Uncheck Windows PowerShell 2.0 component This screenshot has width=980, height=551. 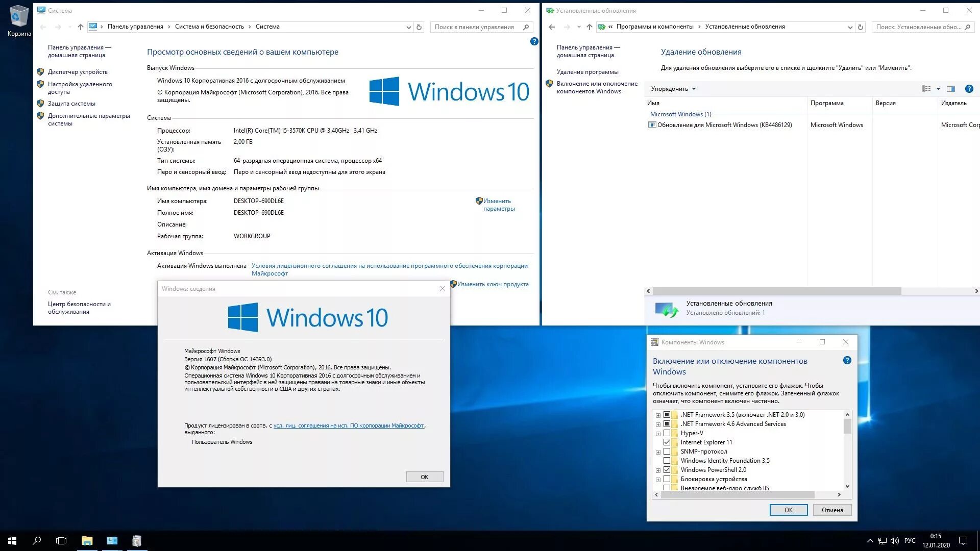pos(667,470)
